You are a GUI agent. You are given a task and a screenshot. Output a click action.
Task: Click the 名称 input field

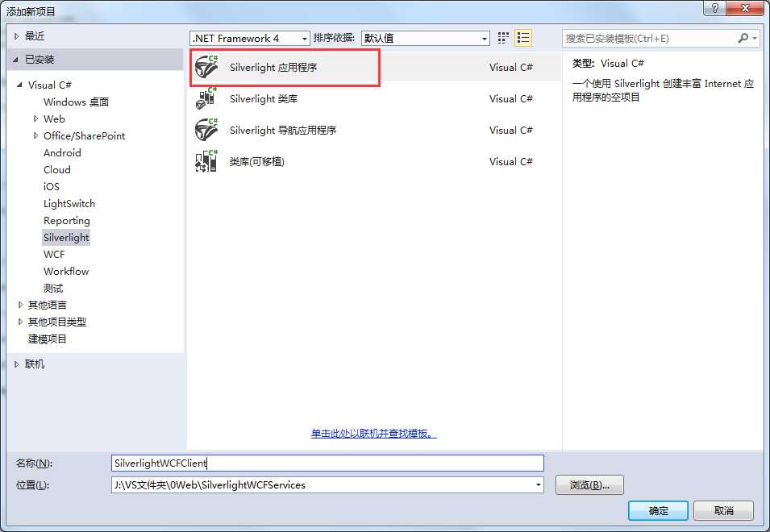[x=327, y=463]
